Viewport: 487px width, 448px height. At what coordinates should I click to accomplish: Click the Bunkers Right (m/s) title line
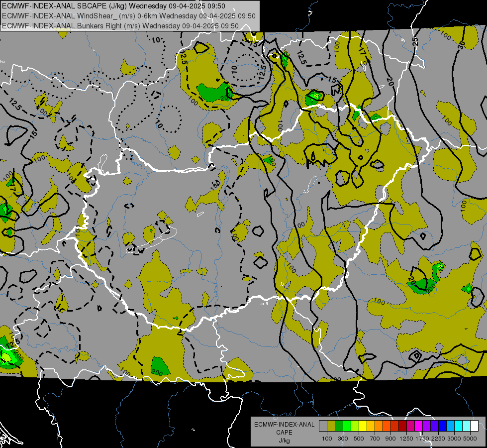[x=120, y=26]
